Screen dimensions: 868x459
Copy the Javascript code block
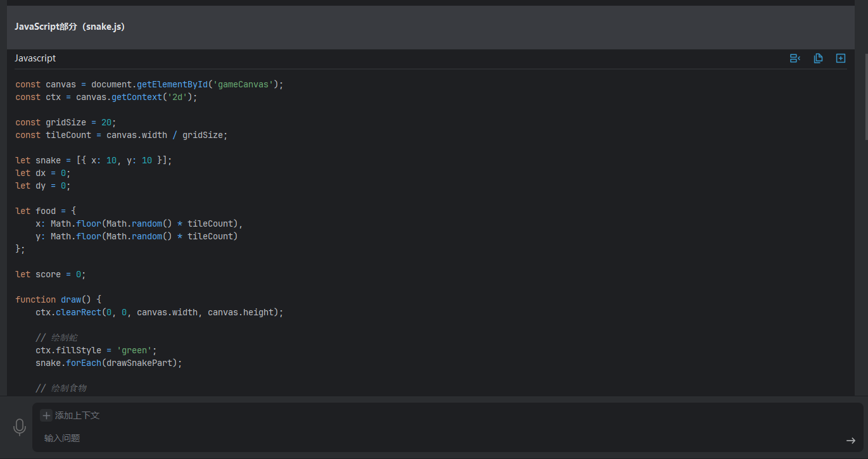(818, 58)
